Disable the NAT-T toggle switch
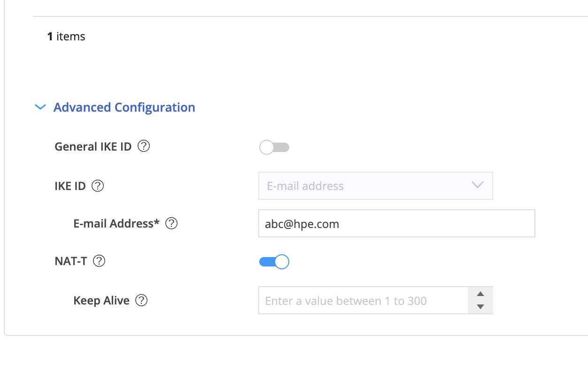 coord(274,262)
